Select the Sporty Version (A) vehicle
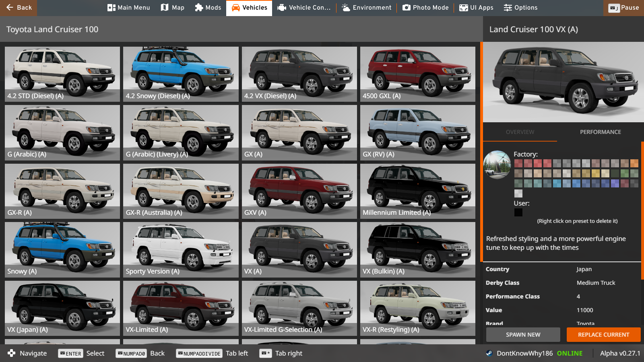 click(x=181, y=249)
